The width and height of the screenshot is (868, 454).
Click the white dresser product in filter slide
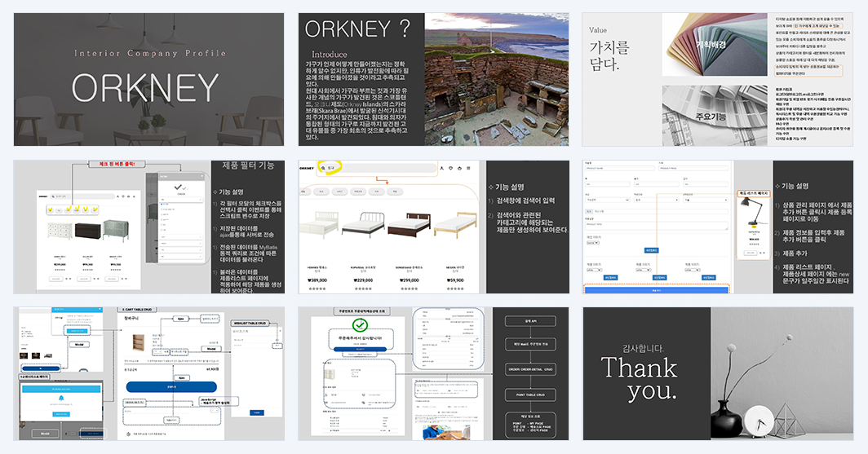(x=60, y=231)
